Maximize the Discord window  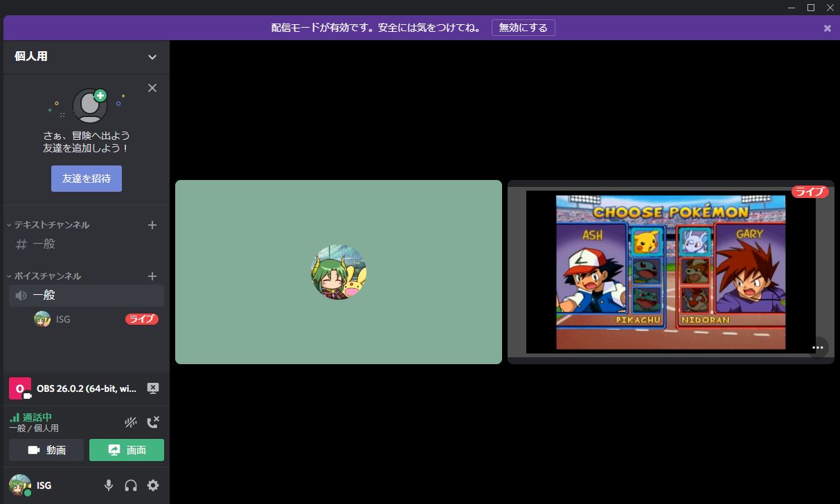pyautogui.click(x=811, y=8)
